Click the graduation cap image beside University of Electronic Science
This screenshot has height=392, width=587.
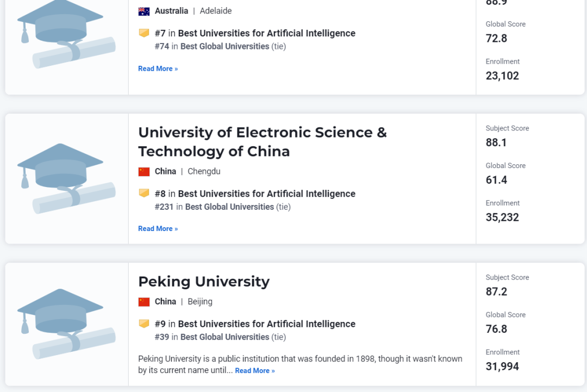tap(65, 178)
